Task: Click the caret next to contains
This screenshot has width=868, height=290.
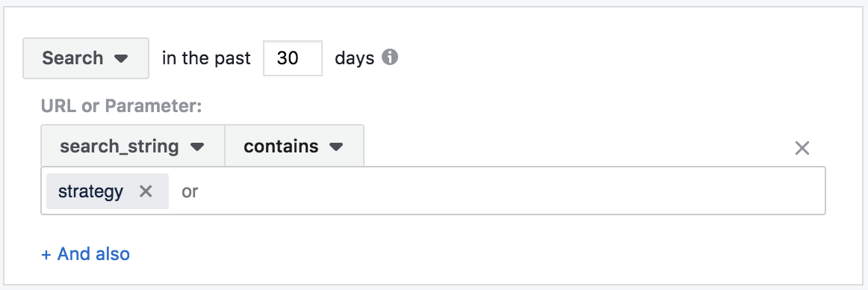Action: pyautogui.click(x=336, y=146)
